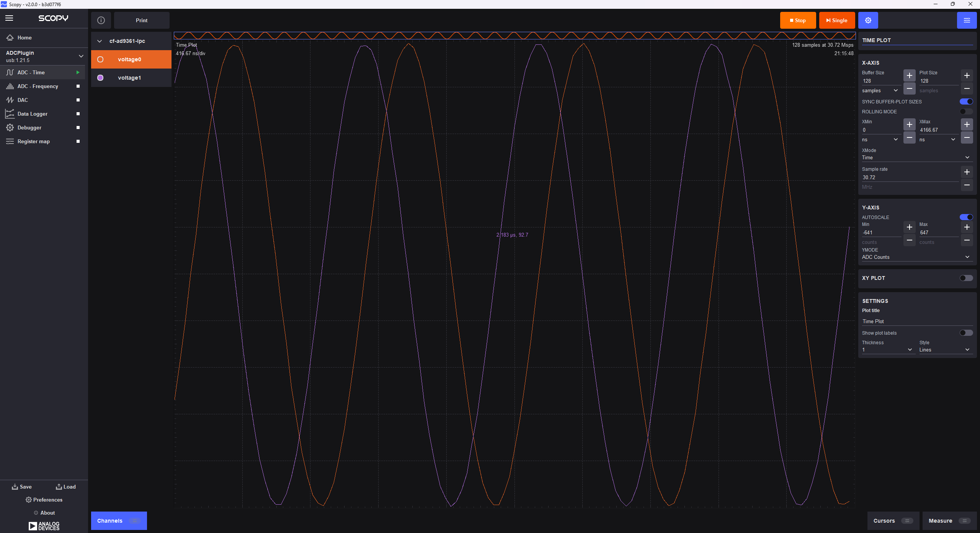The image size is (980, 533).
Task: Go to the Home icon
Action: tap(10, 38)
